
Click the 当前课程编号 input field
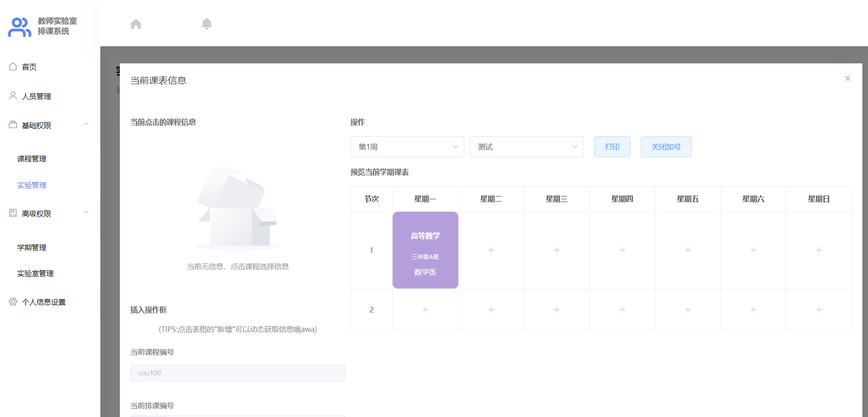(x=238, y=373)
